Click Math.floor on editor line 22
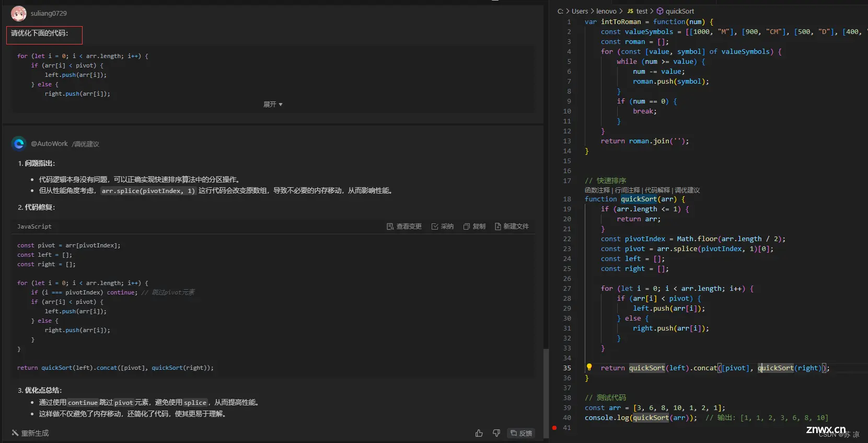 [697, 239]
